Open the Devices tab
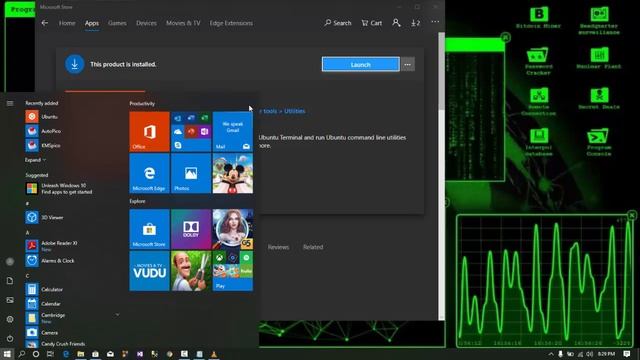The height and width of the screenshot is (360, 640). [146, 23]
